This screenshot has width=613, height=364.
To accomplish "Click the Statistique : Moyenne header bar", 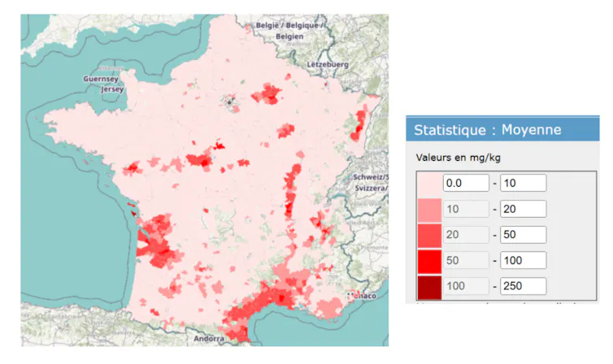I will 502,129.
